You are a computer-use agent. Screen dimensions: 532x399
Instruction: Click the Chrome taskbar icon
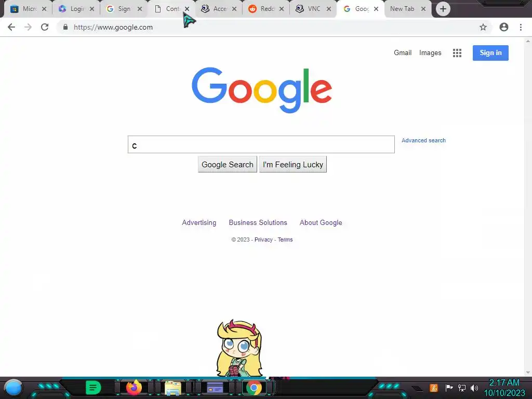254,388
